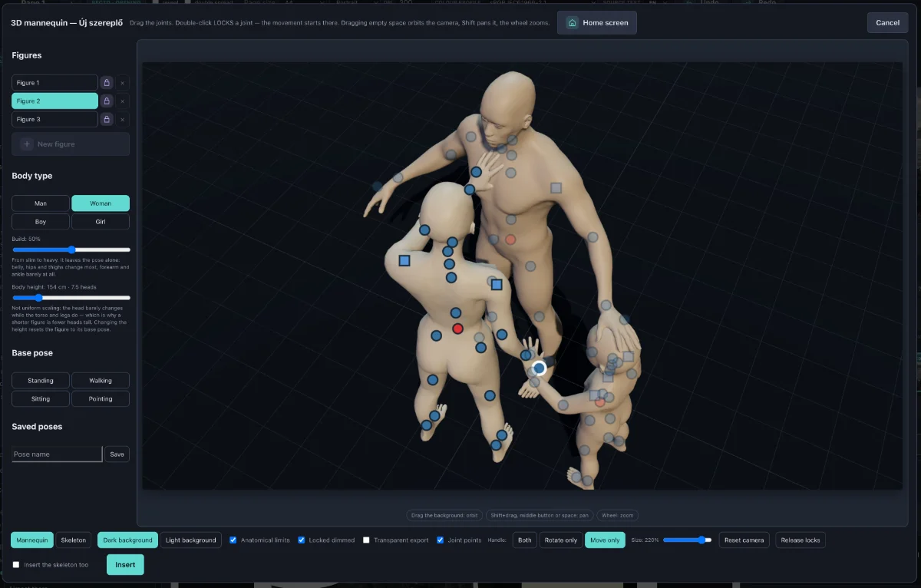
Task: Delete Figure 3 using its x icon
Action: click(x=123, y=119)
